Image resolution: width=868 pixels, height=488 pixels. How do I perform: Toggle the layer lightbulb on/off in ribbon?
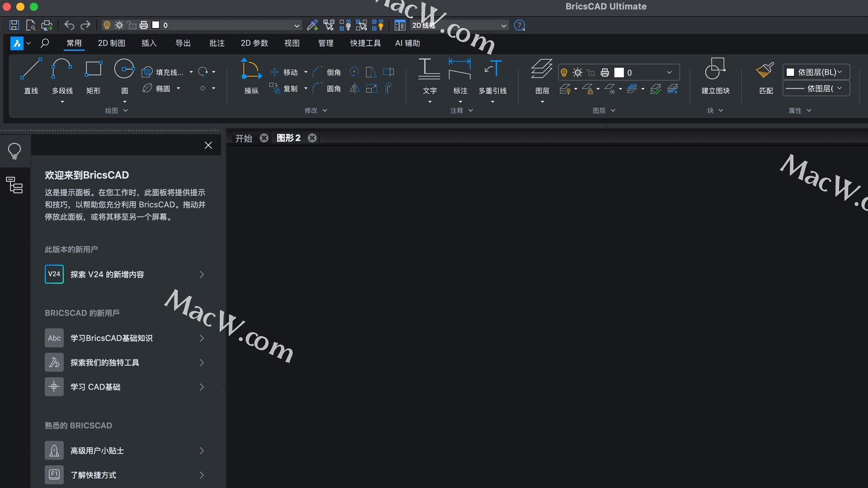[564, 73]
